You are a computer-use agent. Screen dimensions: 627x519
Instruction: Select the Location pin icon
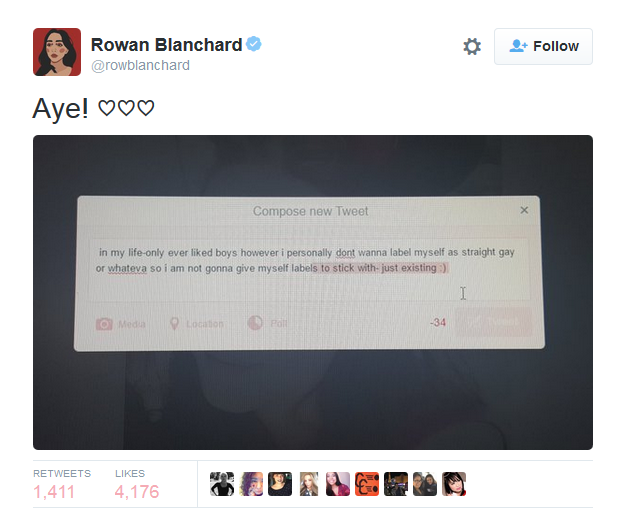tap(174, 323)
